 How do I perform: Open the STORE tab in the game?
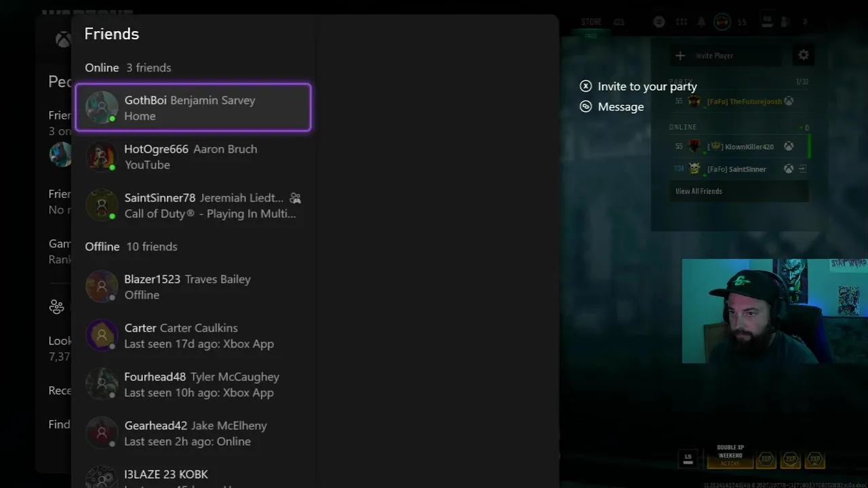point(591,22)
